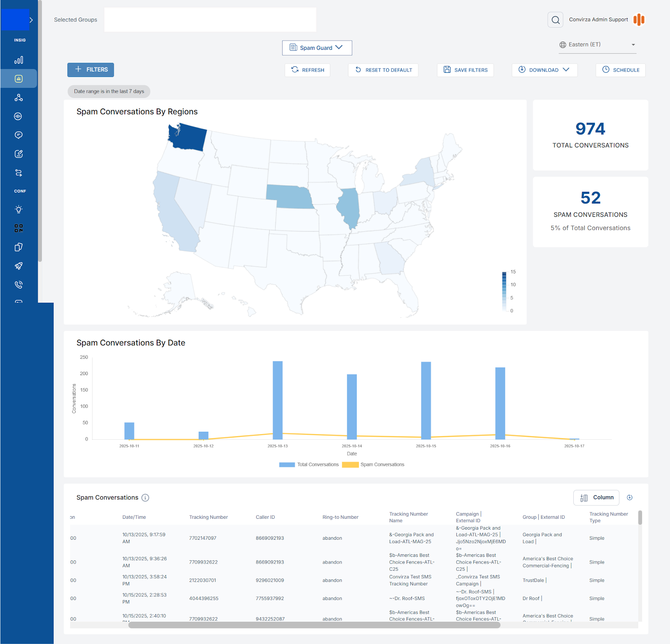Screen dimensions: 670x644
Task: Click the table export icon beside Column
Action: (x=629, y=497)
